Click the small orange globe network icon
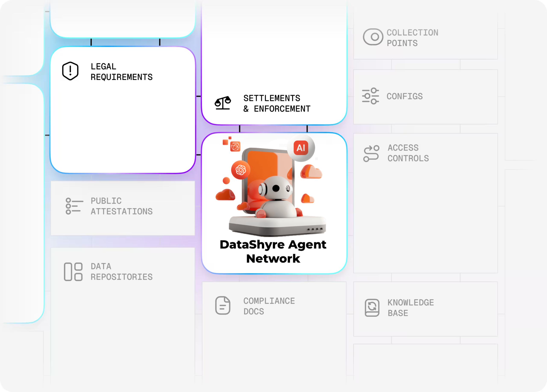547x392 pixels. [x=235, y=146]
